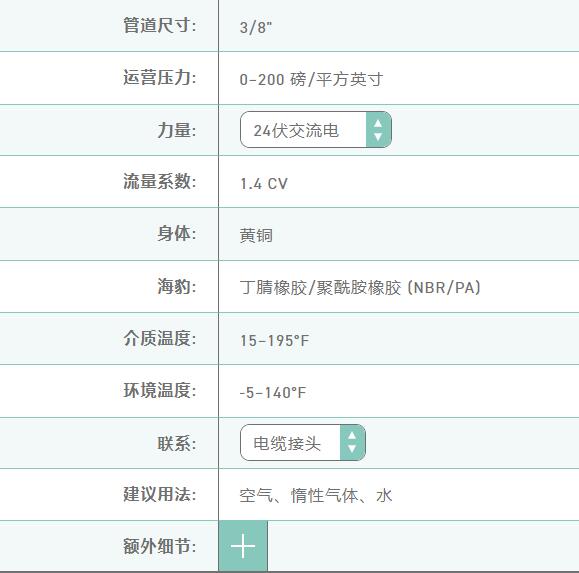Click the 1.4 CV flow coefficient value
Image resolution: width=579 pixels, height=573 pixels.
click(x=264, y=183)
